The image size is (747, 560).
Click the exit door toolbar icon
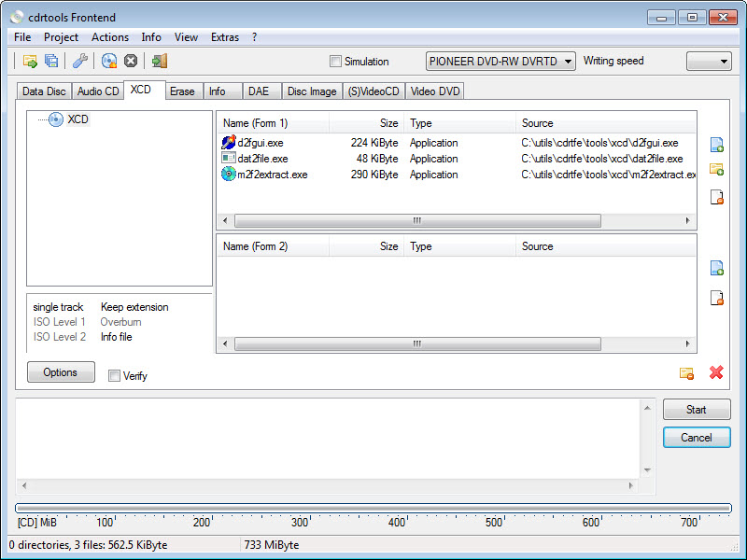tap(160, 62)
